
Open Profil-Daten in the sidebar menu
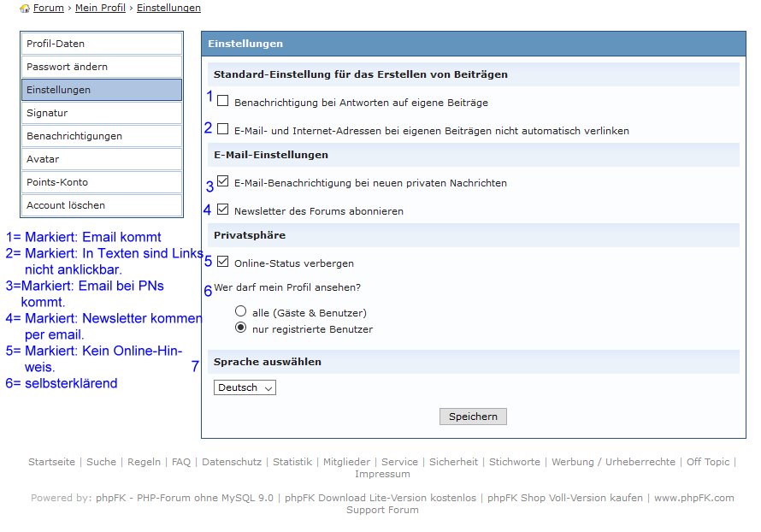[x=101, y=44]
